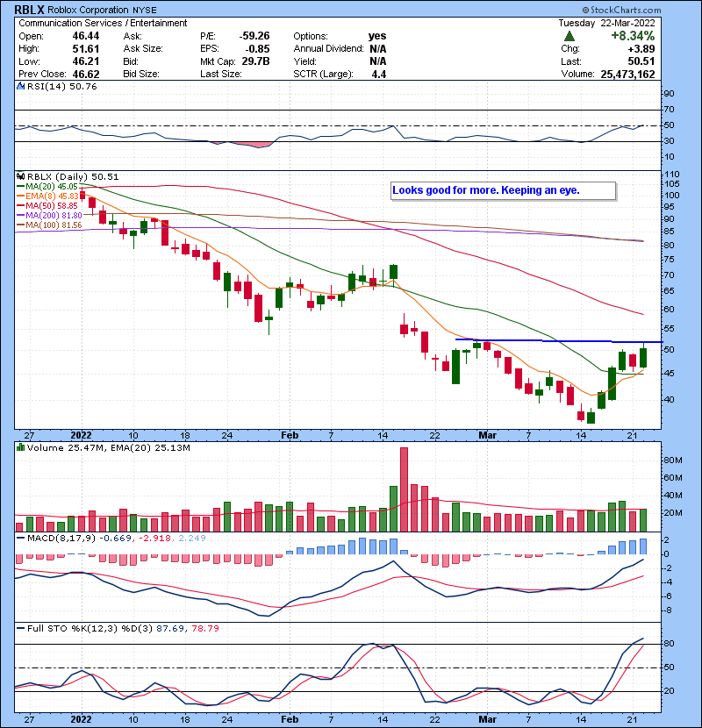
Task: Select the header Volume value 25,473,162
Action: coord(627,75)
